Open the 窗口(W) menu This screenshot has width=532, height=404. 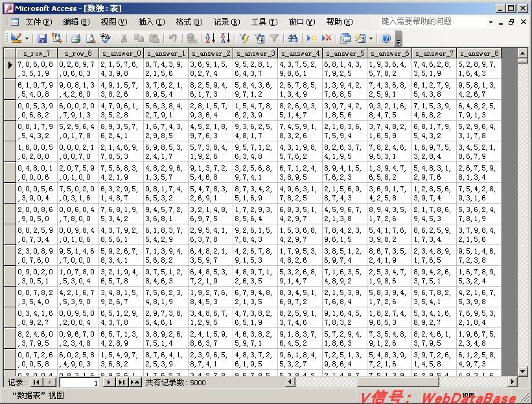point(302,22)
